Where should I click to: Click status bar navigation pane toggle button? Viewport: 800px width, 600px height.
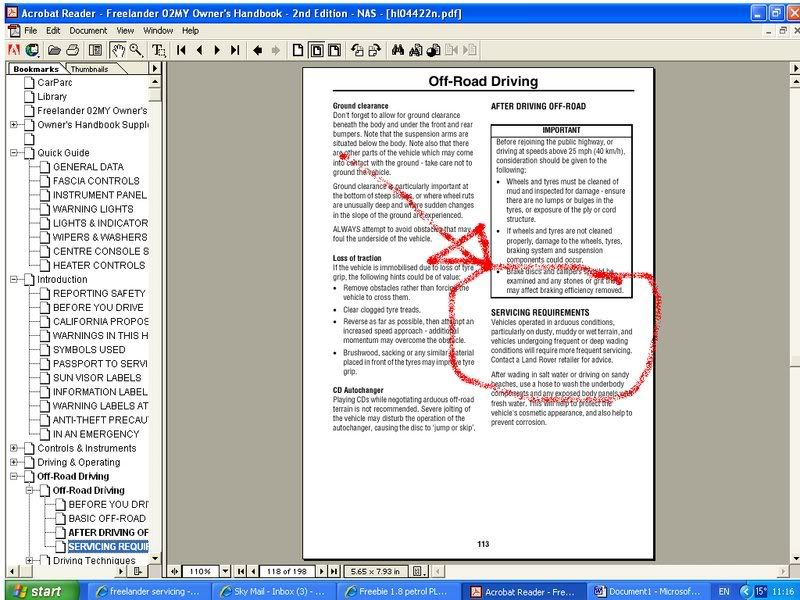pyautogui.click(x=174, y=571)
